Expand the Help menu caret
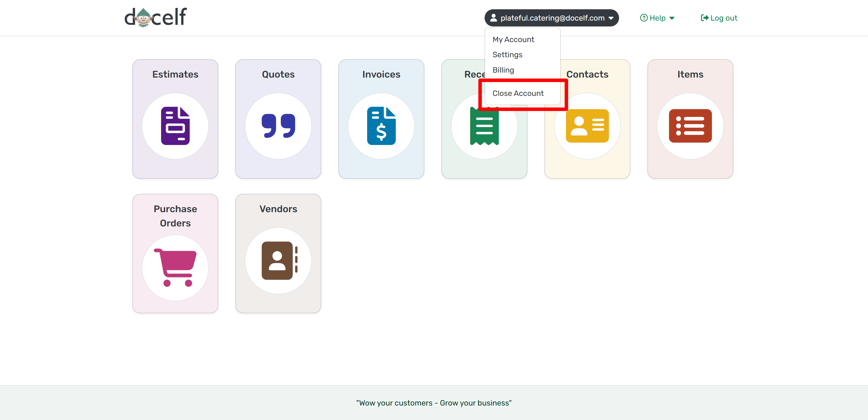868x420 pixels. click(672, 18)
